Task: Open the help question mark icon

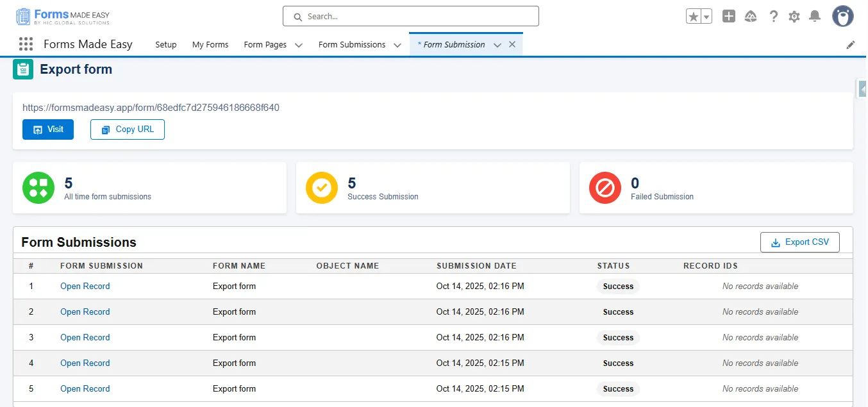Action: (773, 17)
